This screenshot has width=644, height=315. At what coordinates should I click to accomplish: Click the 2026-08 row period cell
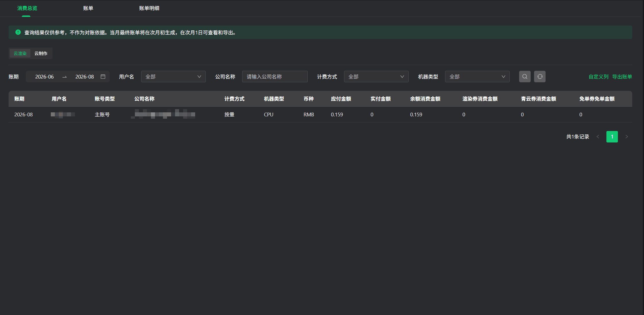[x=24, y=115]
